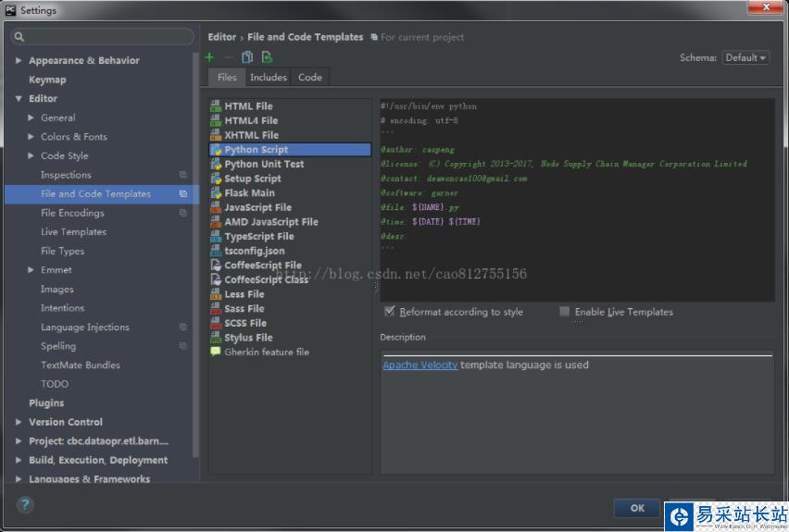Enable Live Templates checkbox

565,312
